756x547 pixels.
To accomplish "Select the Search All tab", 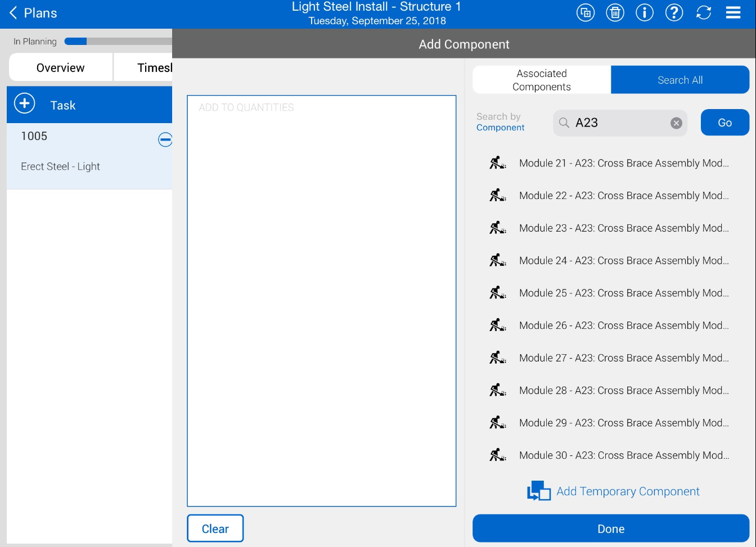I will [679, 80].
